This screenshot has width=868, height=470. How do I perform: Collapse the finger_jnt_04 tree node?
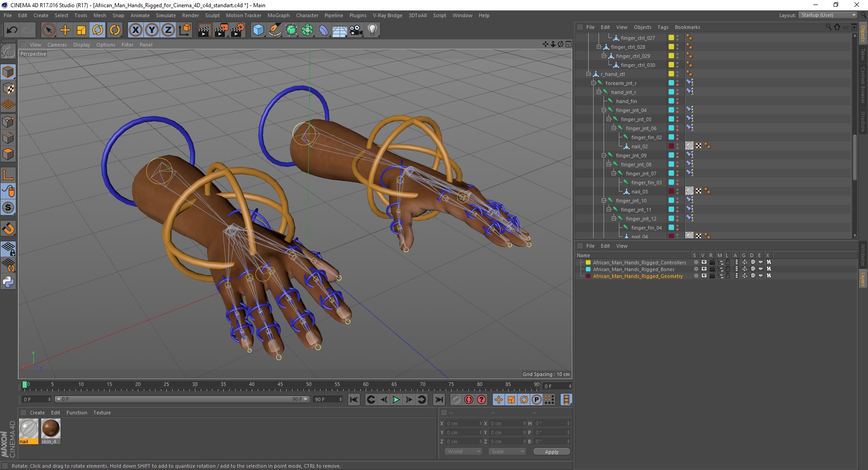click(x=604, y=110)
